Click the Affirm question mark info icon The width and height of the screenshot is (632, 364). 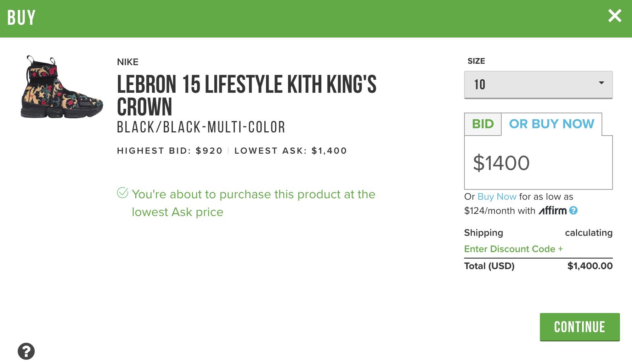point(573,211)
